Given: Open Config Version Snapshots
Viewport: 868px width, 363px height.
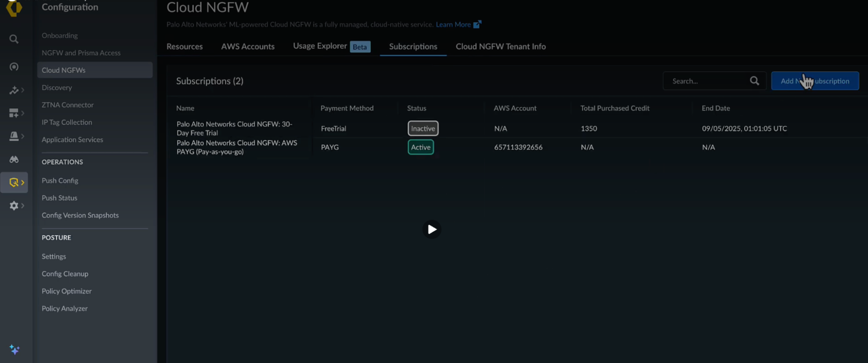Looking at the screenshot, I should [80, 216].
